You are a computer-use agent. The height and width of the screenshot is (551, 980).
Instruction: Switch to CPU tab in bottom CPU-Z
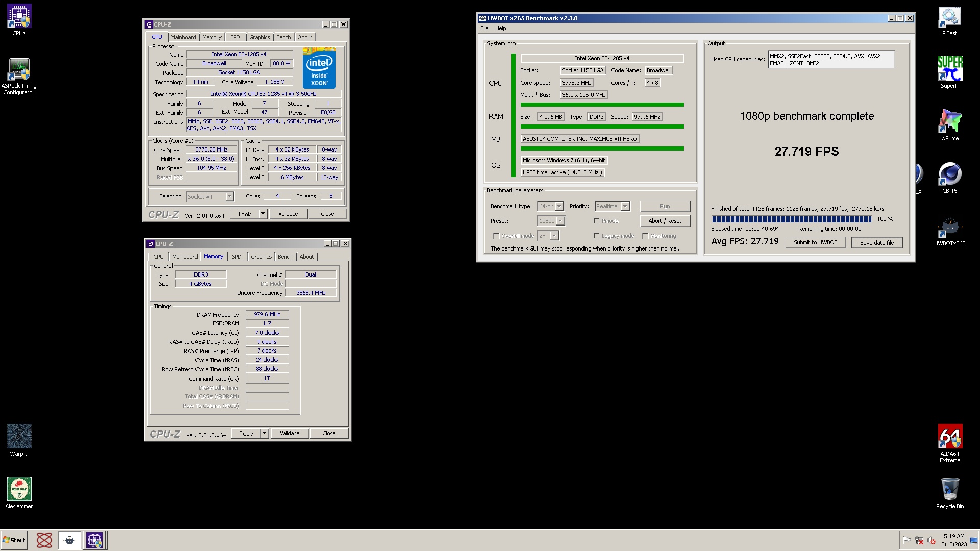pos(159,257)
